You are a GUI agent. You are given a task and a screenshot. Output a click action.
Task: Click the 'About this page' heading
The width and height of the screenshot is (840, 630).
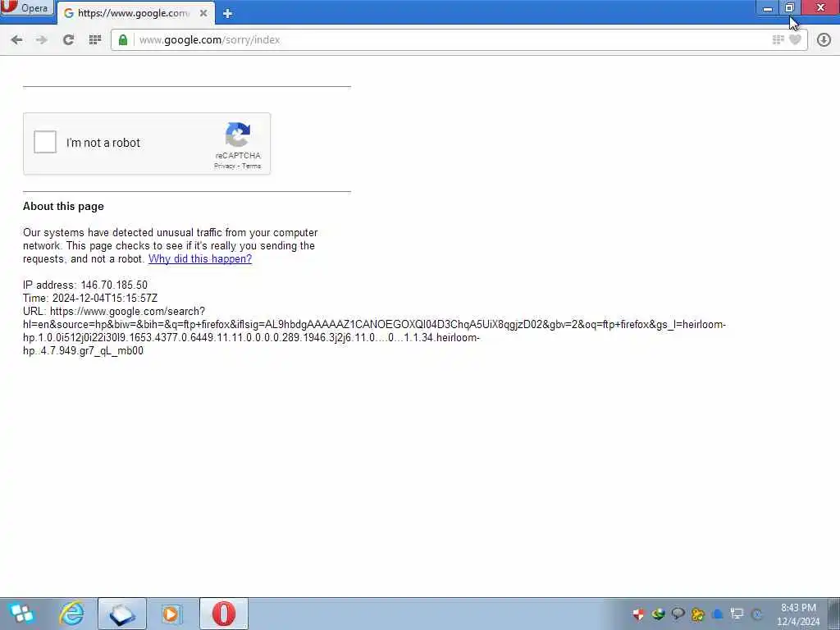pos(63,206)
